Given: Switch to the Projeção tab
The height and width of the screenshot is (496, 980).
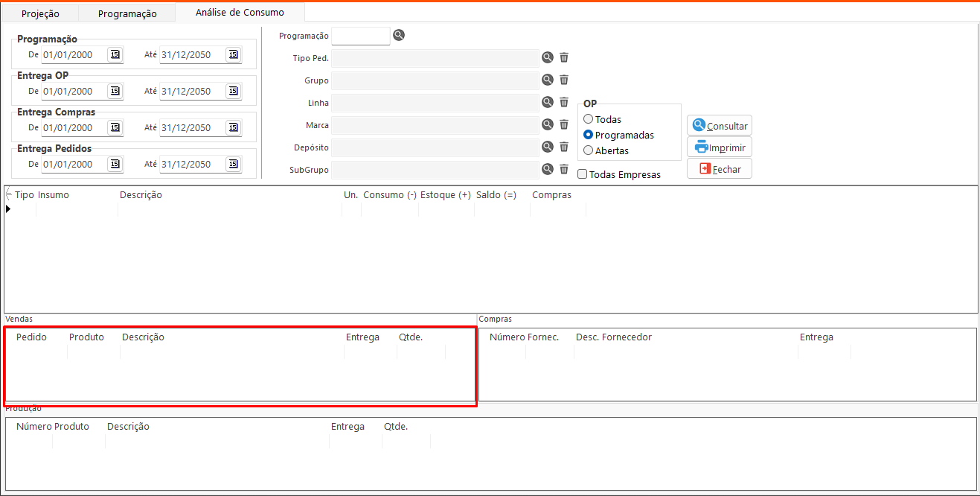Looking at the screenshot, I should pos(40,13).
